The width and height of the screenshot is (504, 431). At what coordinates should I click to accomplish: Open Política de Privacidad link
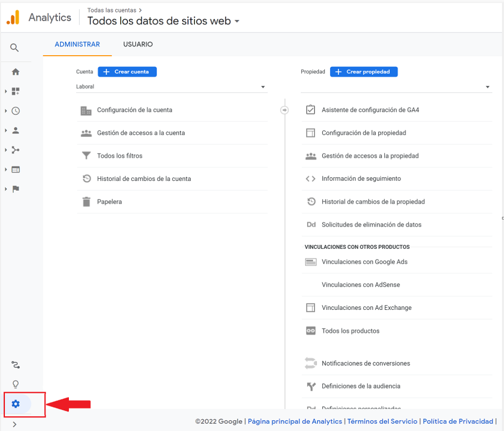[458, 421]
